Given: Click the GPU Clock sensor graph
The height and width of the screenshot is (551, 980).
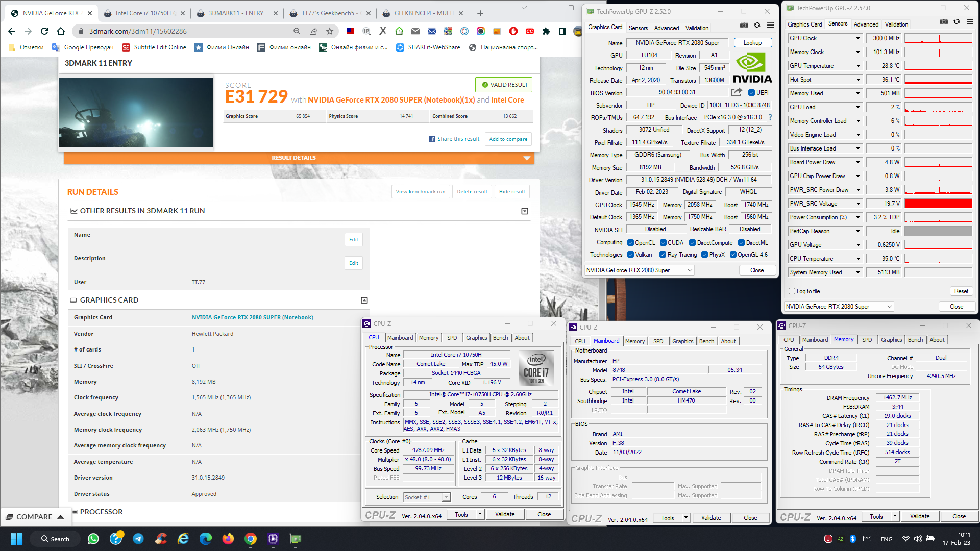Looking at the screenshot, I should coord(938,38).
